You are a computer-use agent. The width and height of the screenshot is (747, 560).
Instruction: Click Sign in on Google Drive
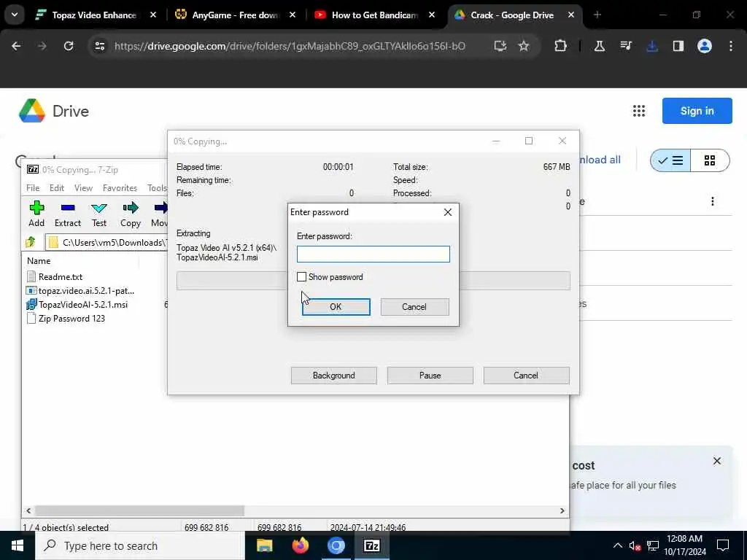[x=697, y=111]
